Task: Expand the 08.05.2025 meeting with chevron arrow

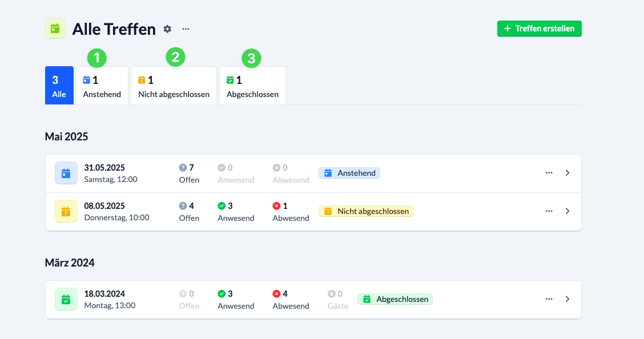Action: 567,211
